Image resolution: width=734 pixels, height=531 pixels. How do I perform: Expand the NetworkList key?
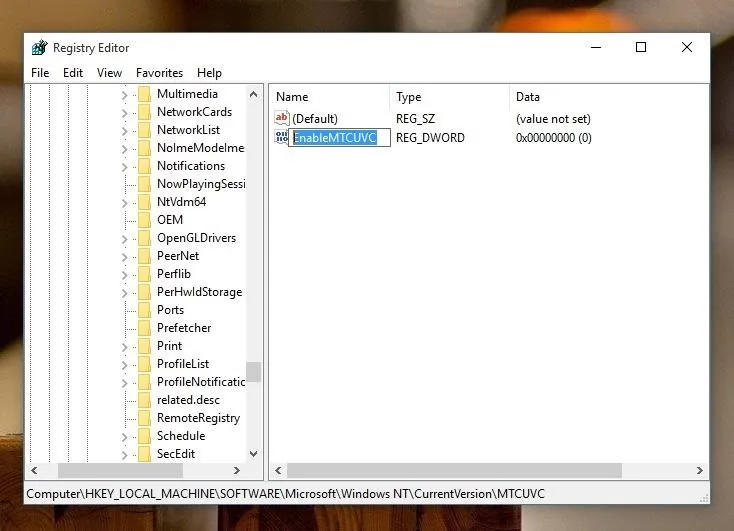tap(124, 131)
